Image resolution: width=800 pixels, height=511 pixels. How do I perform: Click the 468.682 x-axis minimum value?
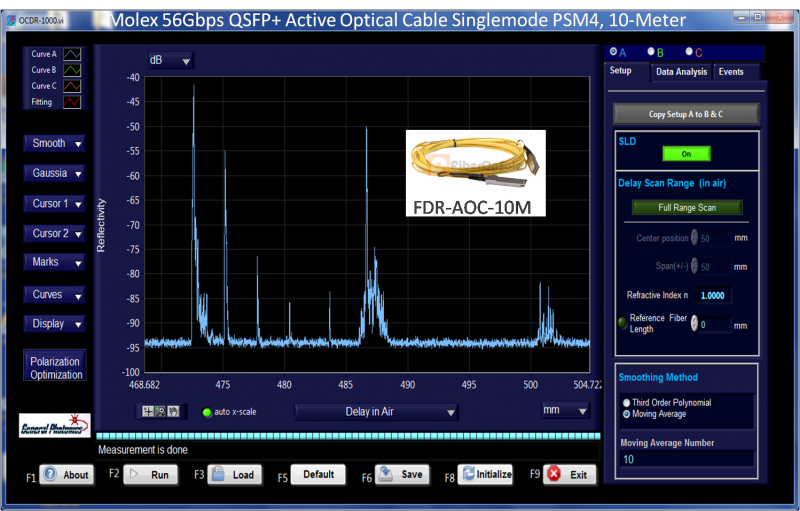coord(144,385)
